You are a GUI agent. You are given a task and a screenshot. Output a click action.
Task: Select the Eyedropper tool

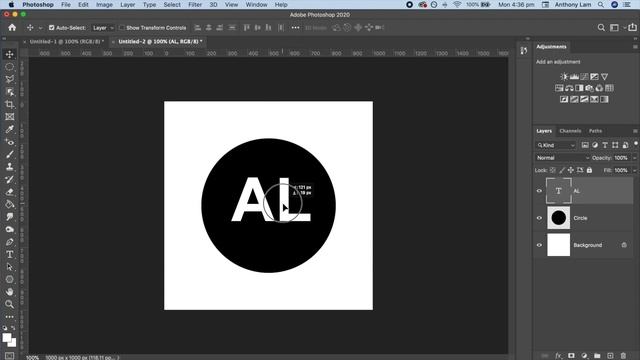9,129
